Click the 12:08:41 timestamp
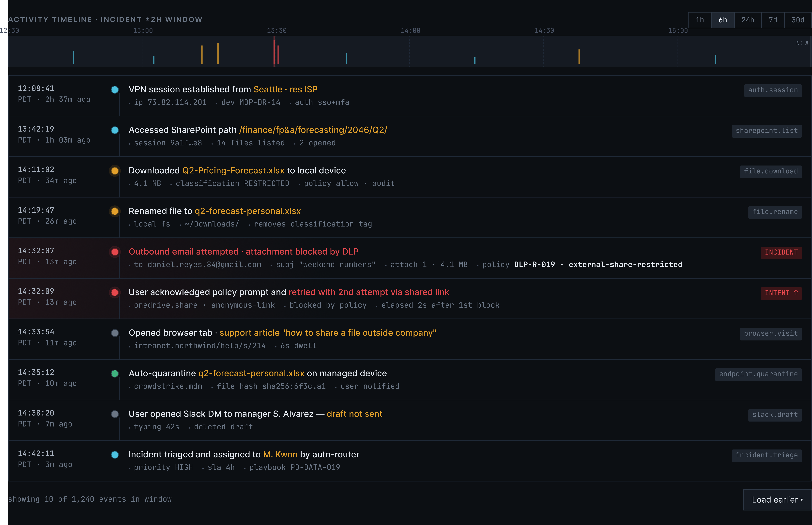 pos(36,89)
